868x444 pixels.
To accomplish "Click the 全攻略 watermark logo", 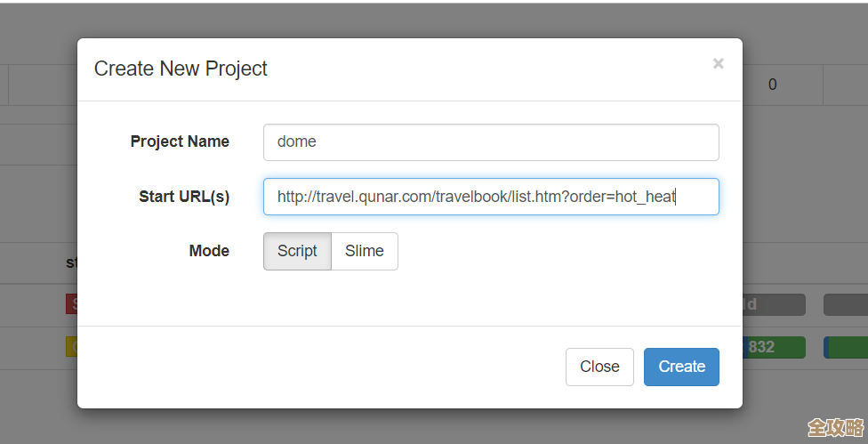I will click(x=834, y=427).
